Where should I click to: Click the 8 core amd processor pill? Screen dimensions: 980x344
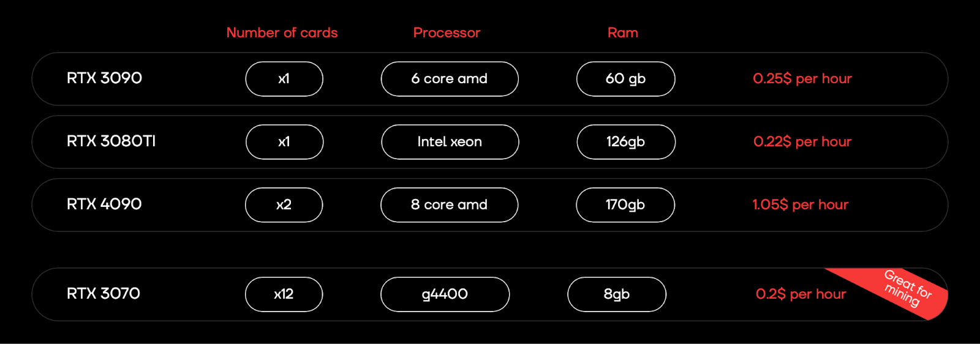(x=449, y=205)
